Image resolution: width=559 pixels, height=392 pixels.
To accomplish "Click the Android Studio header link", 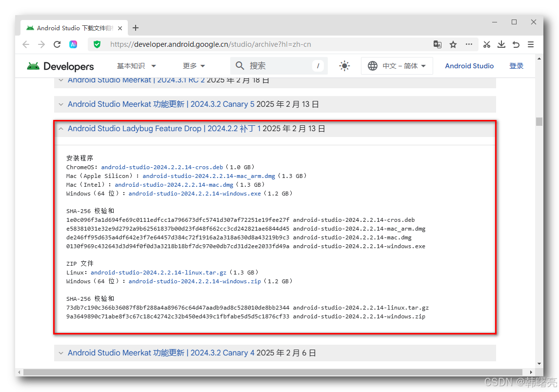I will (469, 66).
